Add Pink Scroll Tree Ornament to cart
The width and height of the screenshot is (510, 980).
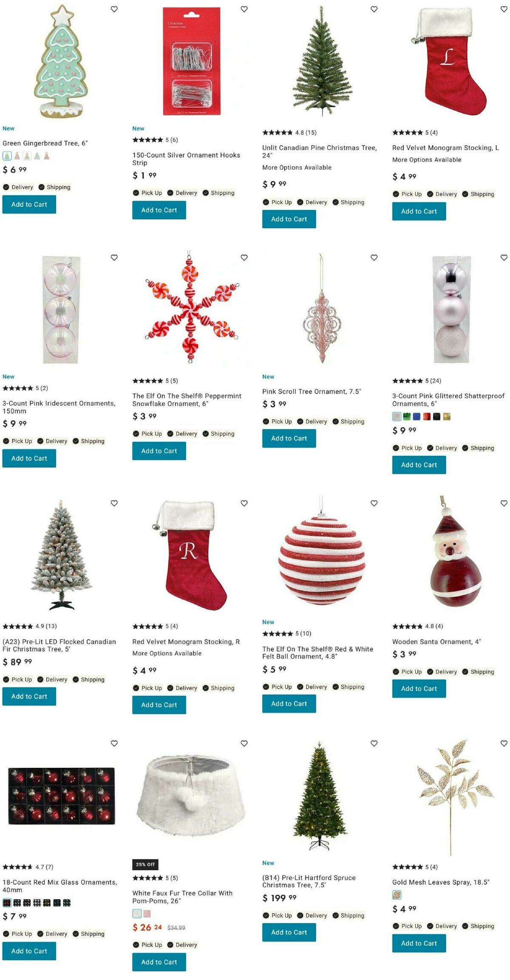[x=289, y=438]
